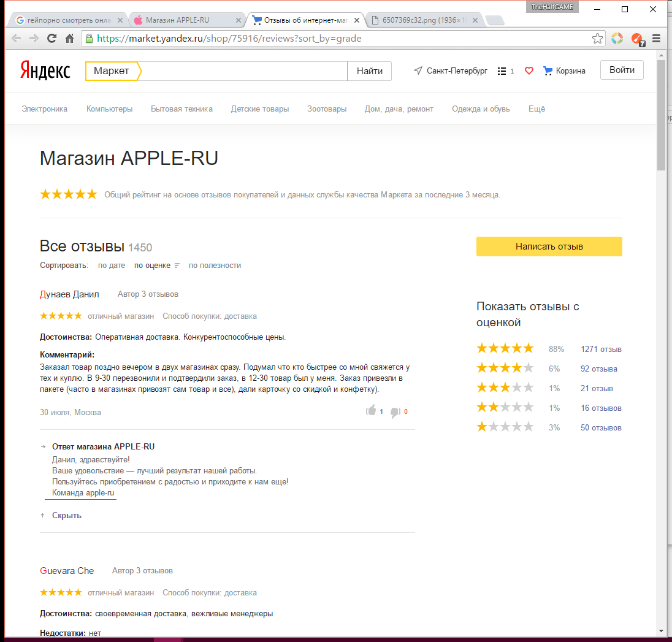
Task: Go to browser home icon
Action: [x=69, y=39]
